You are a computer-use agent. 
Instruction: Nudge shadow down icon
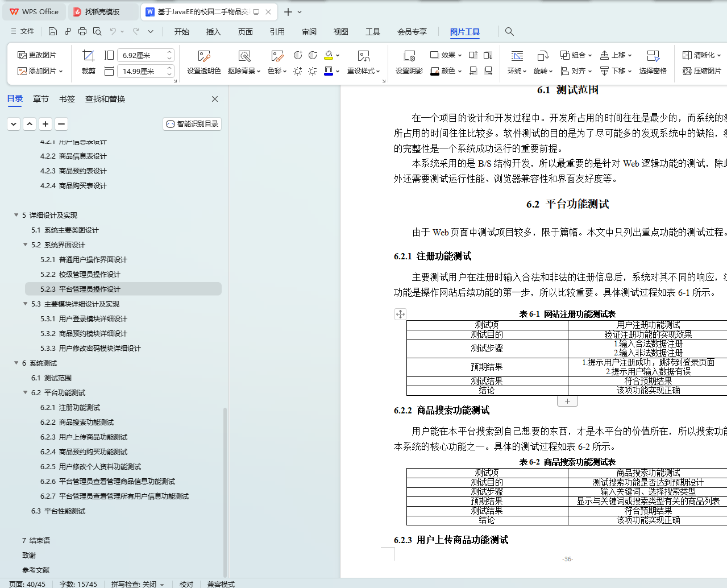(488, 55)
